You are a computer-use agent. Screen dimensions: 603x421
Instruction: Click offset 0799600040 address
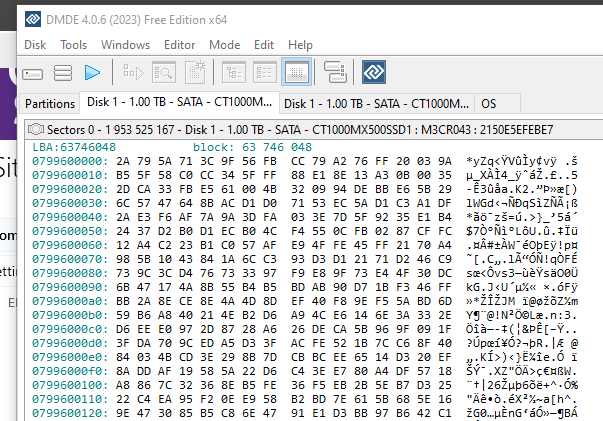[70, 217]
